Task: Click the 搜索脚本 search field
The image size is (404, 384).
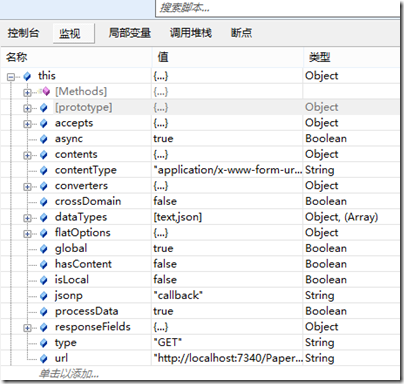Action: click(277, 8)
